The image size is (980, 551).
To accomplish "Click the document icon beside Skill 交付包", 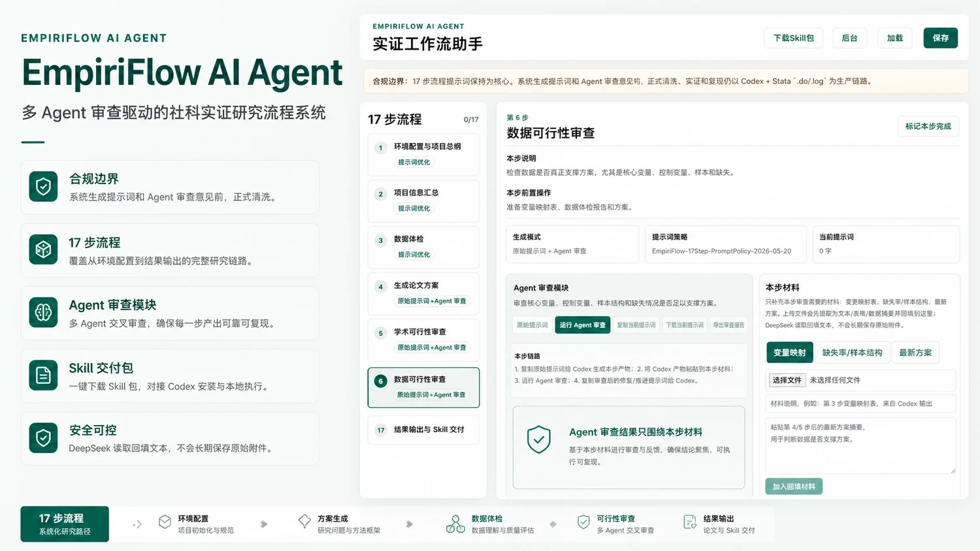I will point(43,375).
